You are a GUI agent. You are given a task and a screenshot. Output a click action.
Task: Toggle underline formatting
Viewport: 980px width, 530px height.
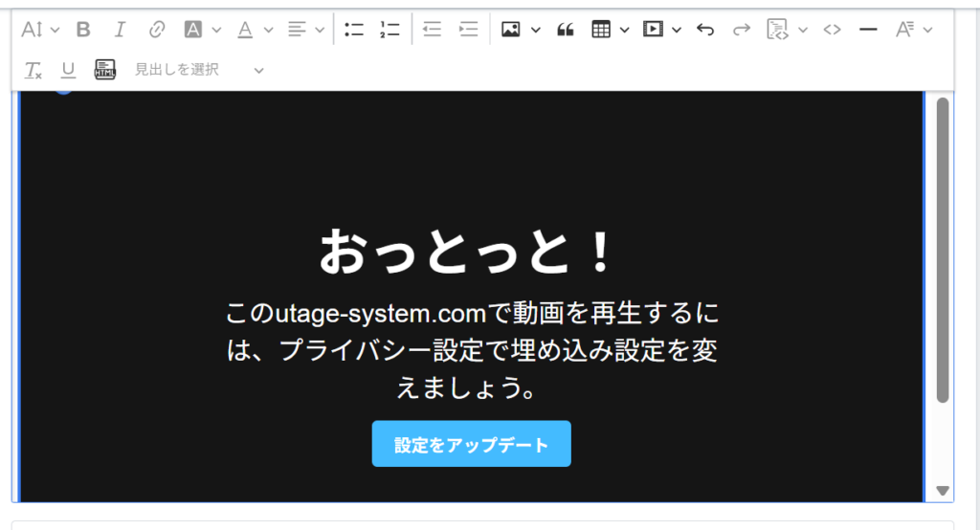(68, 70)
